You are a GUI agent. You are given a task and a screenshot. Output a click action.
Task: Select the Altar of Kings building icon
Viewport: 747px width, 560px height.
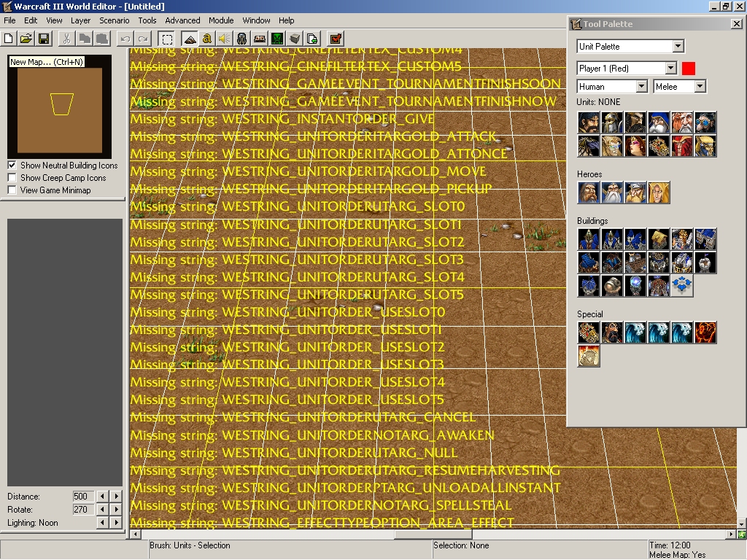682,239
